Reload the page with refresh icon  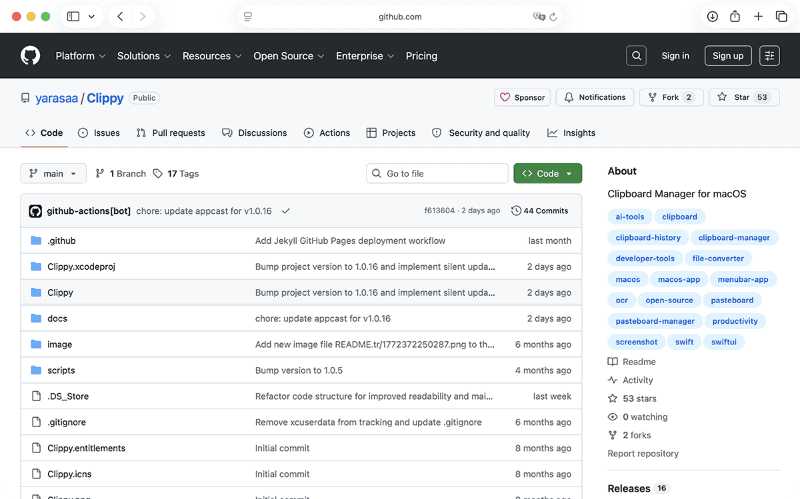click(x=553, y=16)
